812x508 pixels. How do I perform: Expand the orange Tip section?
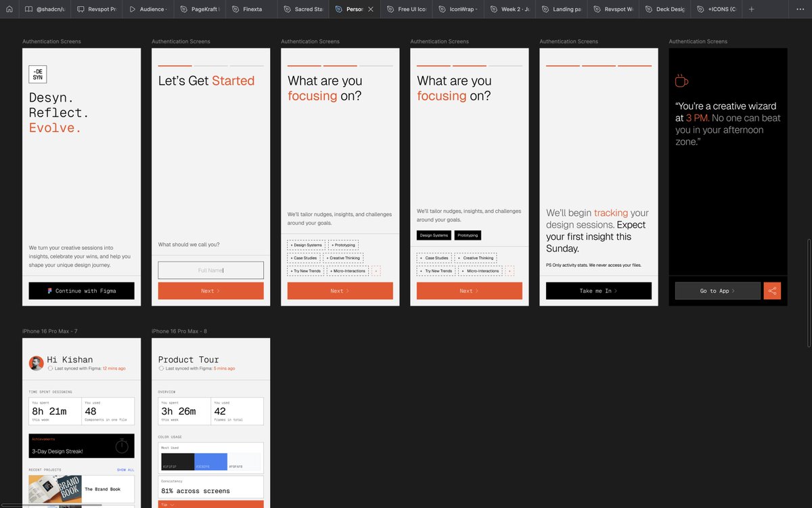[x=210, y=504]
